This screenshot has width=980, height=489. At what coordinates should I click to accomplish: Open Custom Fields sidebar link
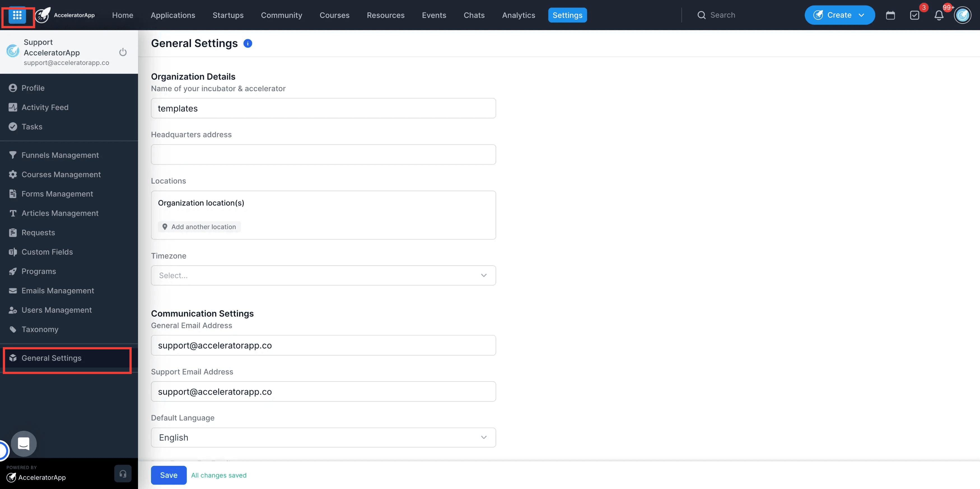[x=47, y=252]
